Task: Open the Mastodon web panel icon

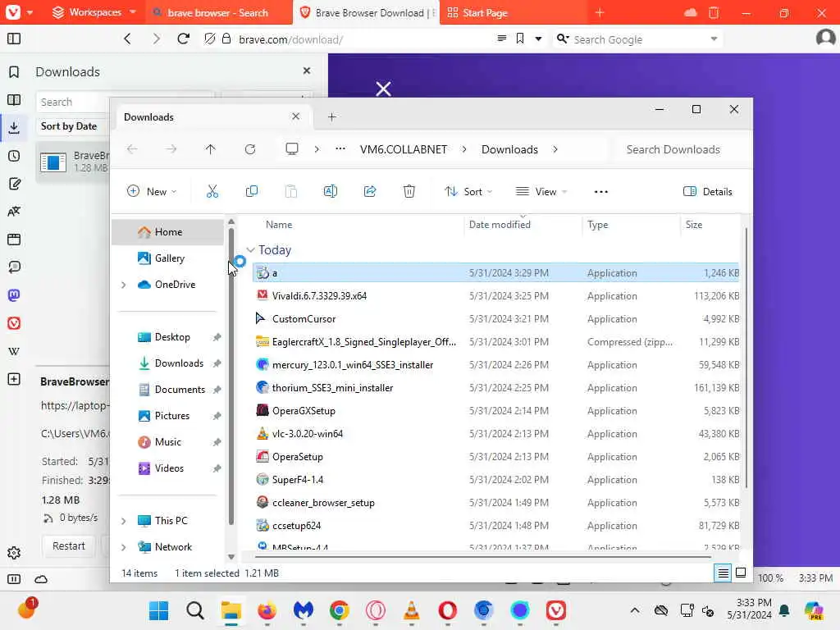Action: point(14,295)
